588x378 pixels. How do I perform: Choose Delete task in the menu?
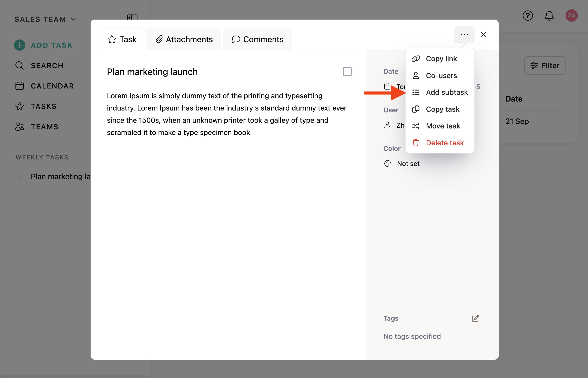pos(445,143)
